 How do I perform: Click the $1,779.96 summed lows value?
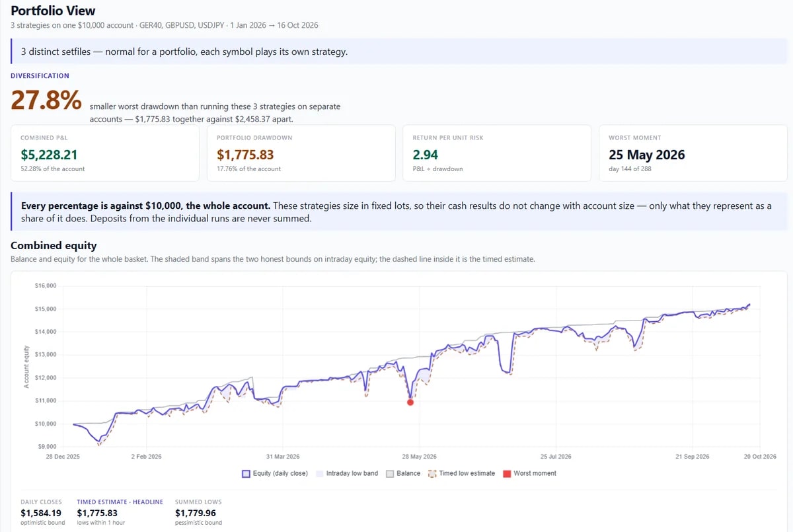pyautogui.click(x=195, y=513)
